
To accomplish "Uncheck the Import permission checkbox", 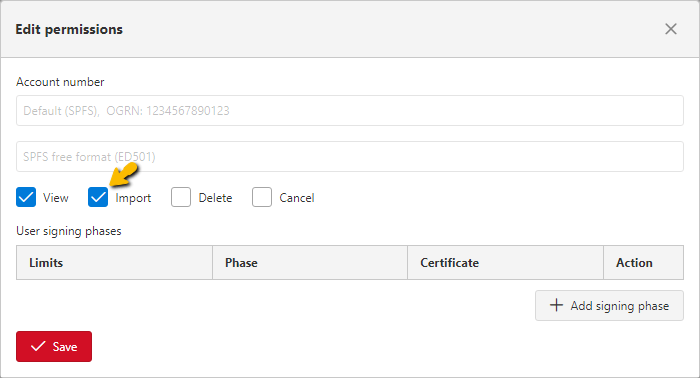I will coord(98,197).
